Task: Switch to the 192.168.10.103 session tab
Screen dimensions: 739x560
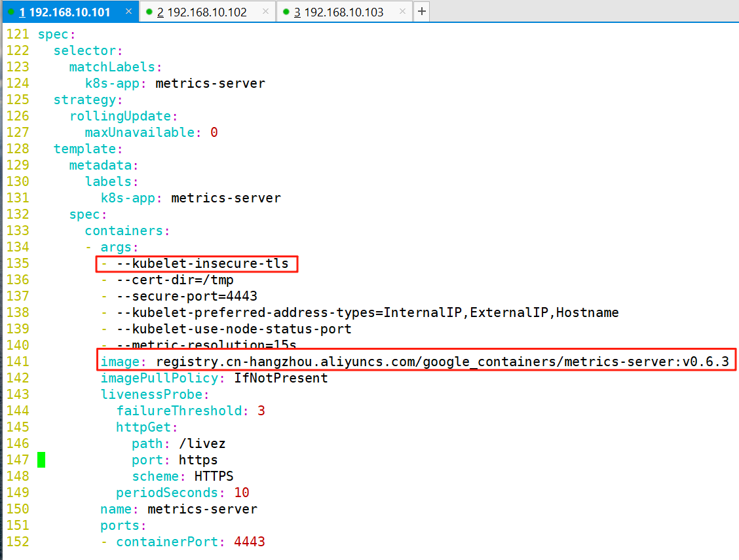Action: (344, 12)
